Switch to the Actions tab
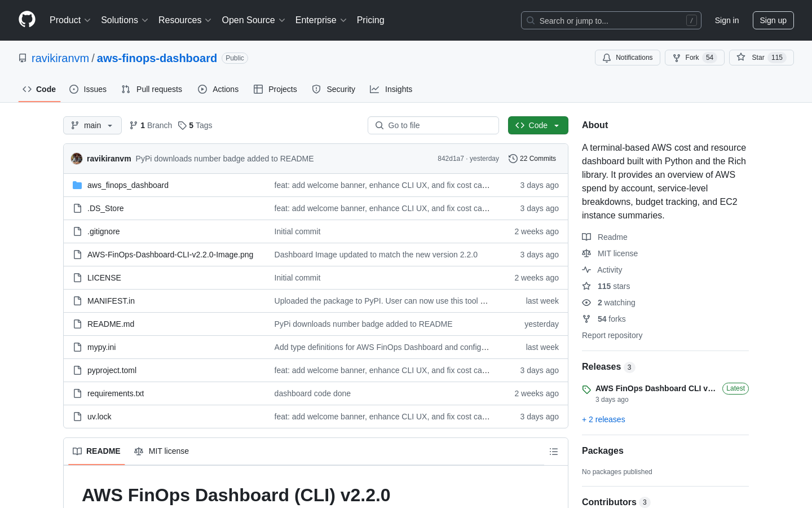The width and height of the screenshot is (812, 508). pos(218,89)
